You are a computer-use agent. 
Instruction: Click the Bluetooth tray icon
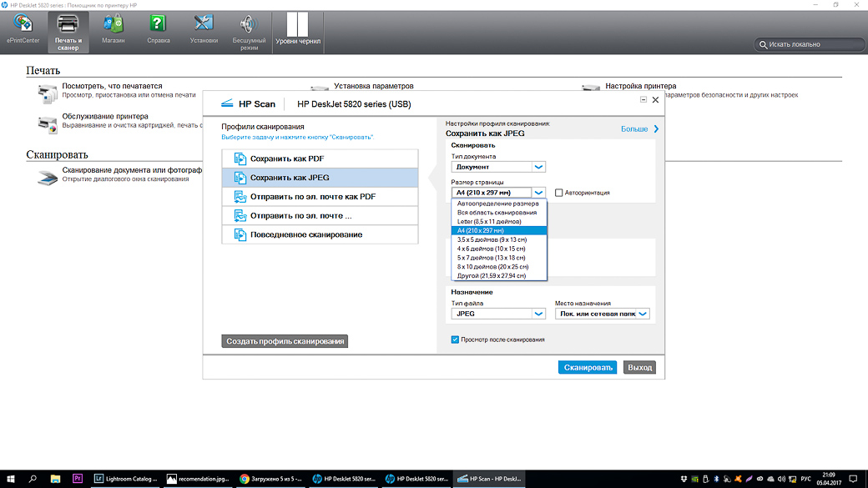click(x=716, y=479)
